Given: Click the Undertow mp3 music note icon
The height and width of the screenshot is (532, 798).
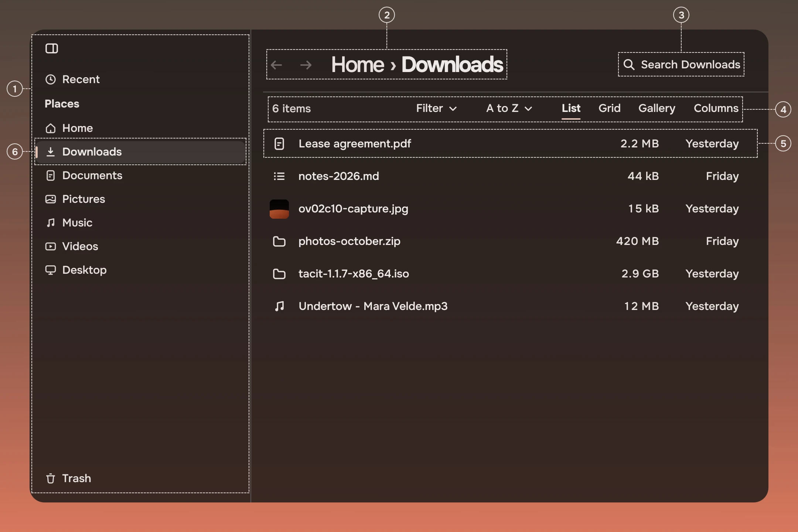Looking at the screenshot, I should click(x=279, y=306).
